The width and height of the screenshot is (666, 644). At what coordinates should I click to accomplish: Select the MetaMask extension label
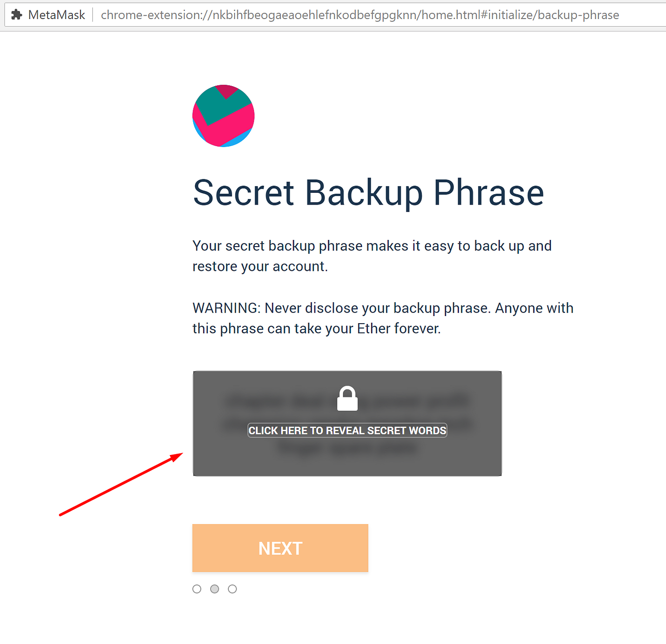(x=57, y=14)
